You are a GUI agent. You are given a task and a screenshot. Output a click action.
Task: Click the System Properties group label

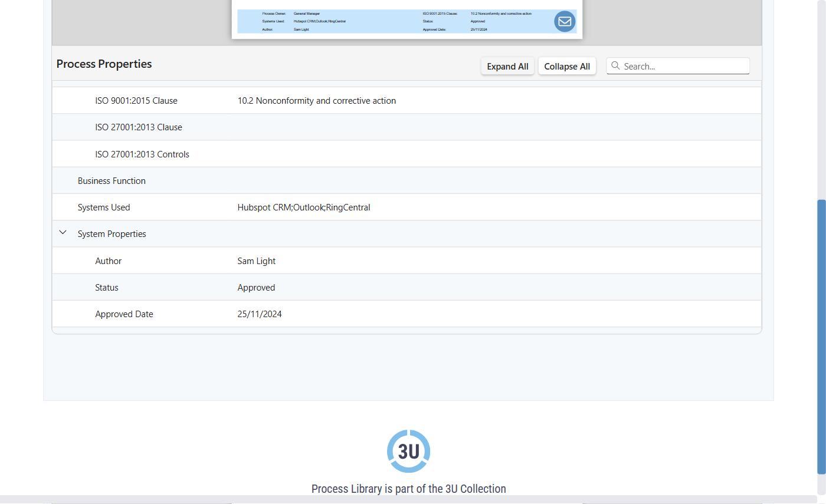click(112, 234)
